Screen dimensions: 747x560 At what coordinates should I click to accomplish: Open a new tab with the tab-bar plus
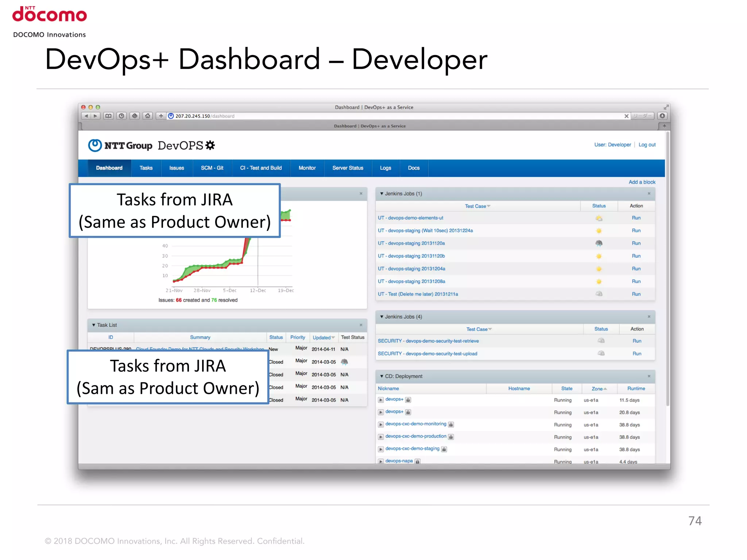click(664, 126)
